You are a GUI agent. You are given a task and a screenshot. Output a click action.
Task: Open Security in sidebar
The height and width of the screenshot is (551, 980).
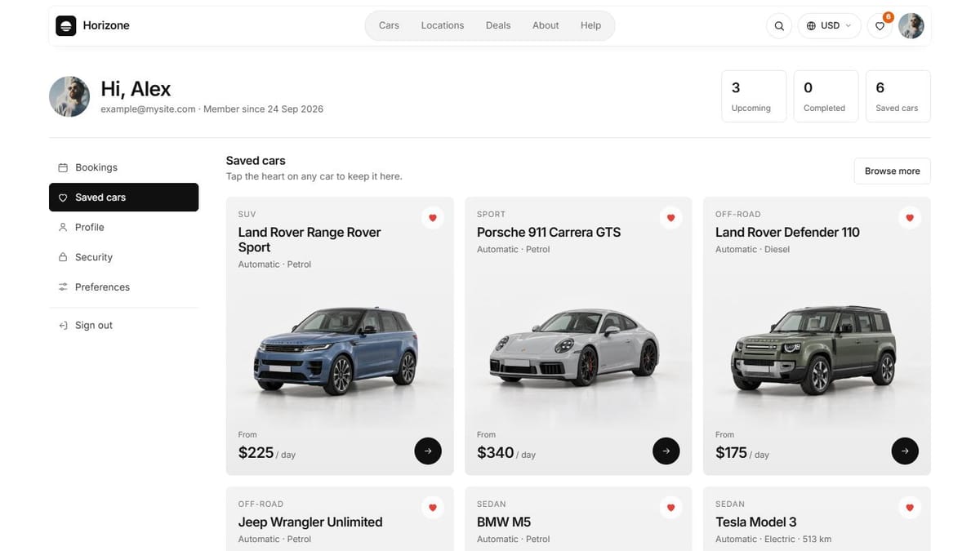(x=123, y=257)
